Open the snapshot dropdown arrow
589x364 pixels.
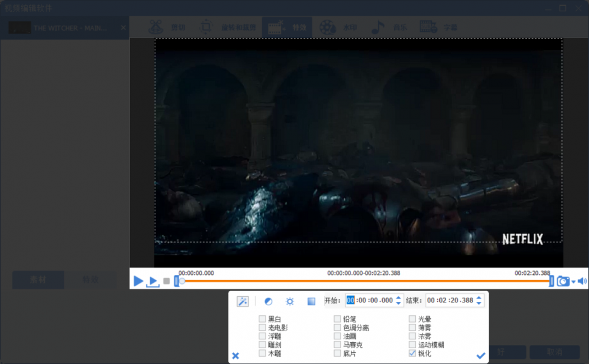pos(573,282)
